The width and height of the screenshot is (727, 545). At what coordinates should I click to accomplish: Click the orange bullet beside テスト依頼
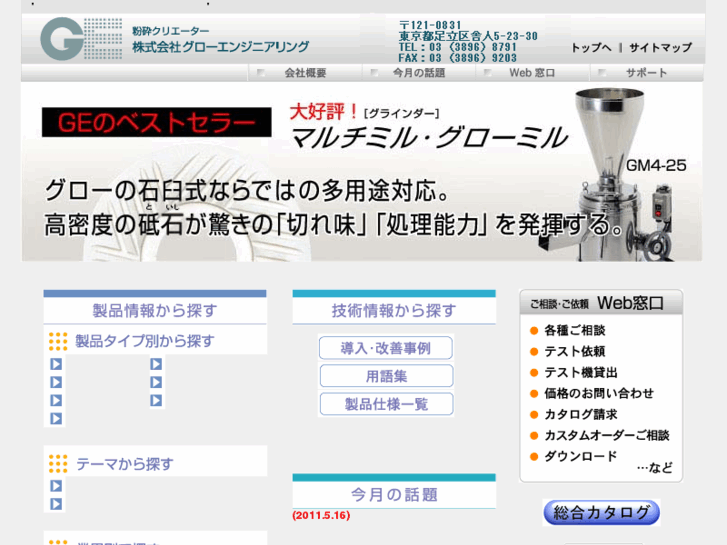point(534,352)
